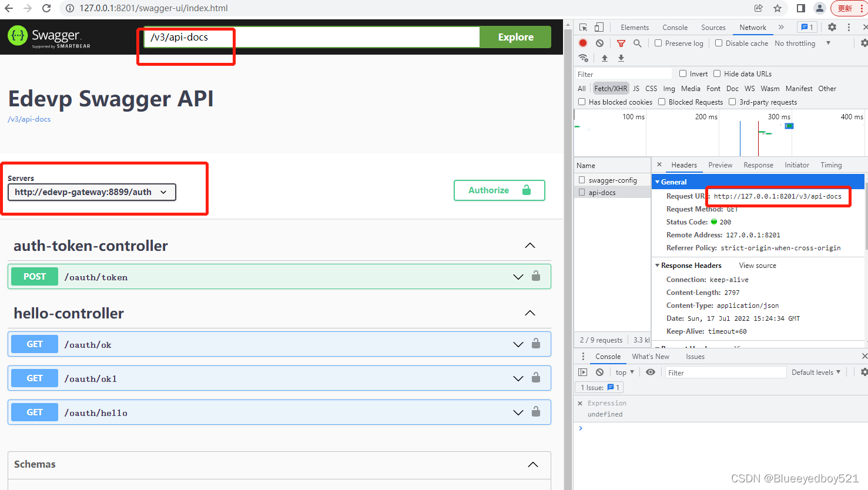
Task: Open the network request search
Action: click(x=637, y=43)
